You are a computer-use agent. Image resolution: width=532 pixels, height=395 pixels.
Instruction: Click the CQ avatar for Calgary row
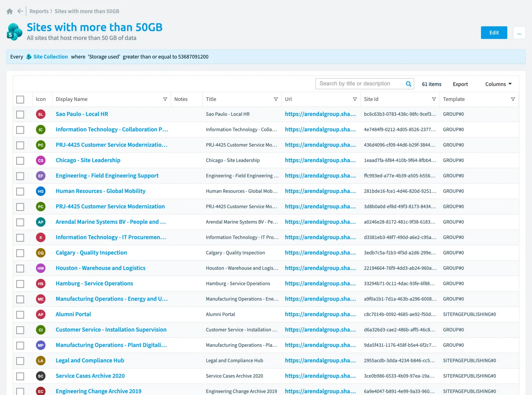41,253
